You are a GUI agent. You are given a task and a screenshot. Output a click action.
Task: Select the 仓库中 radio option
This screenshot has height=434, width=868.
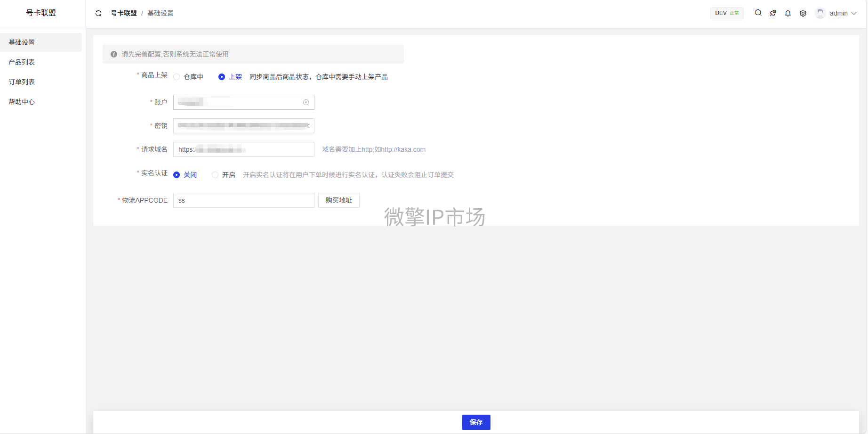[x=177, y=77]
